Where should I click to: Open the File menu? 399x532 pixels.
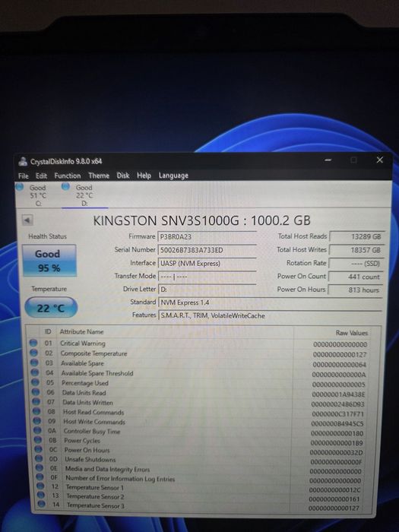[24, 176]
